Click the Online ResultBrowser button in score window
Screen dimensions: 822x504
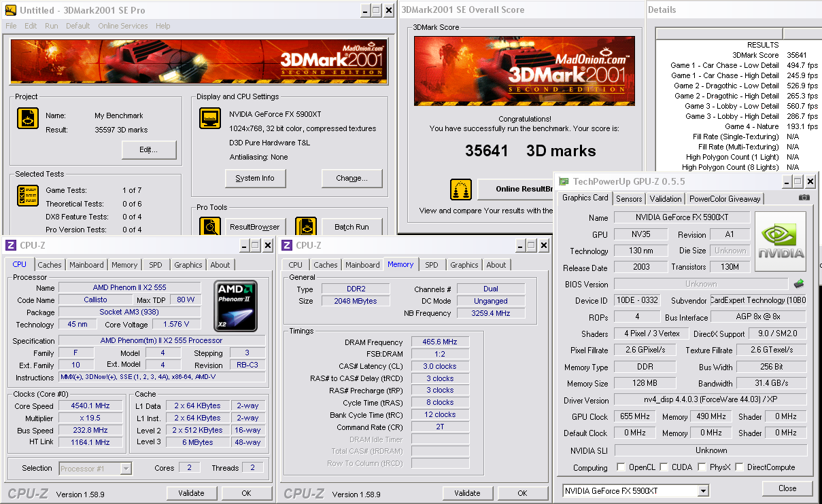pyautogui.click(x=517, y=190)
